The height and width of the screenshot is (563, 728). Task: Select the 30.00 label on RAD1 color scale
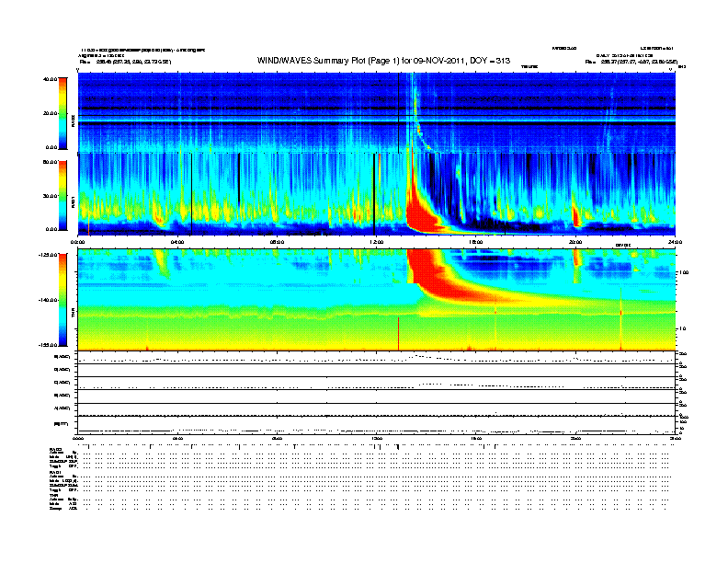pos(51,196)
